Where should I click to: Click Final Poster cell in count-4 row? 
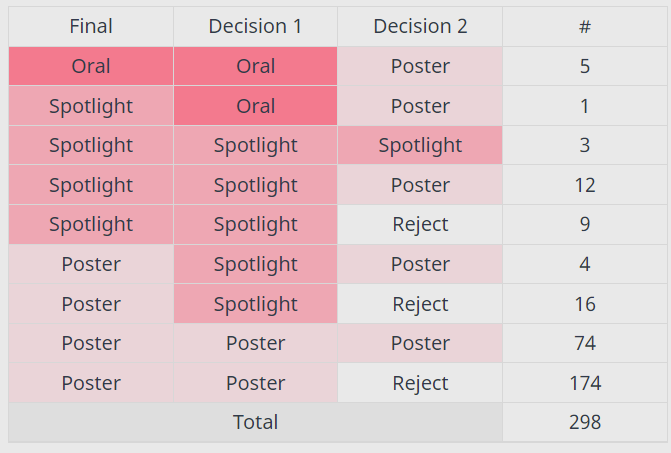click(x=91, y=264)
